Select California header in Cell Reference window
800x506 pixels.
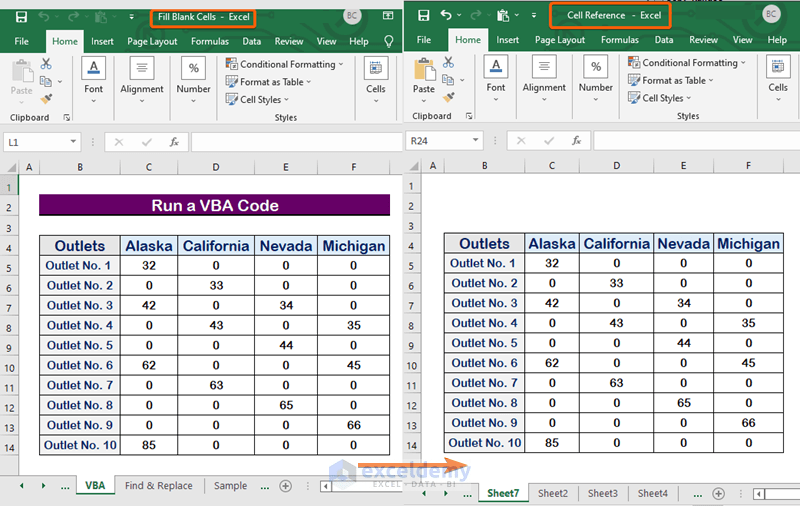pos(616,243)
